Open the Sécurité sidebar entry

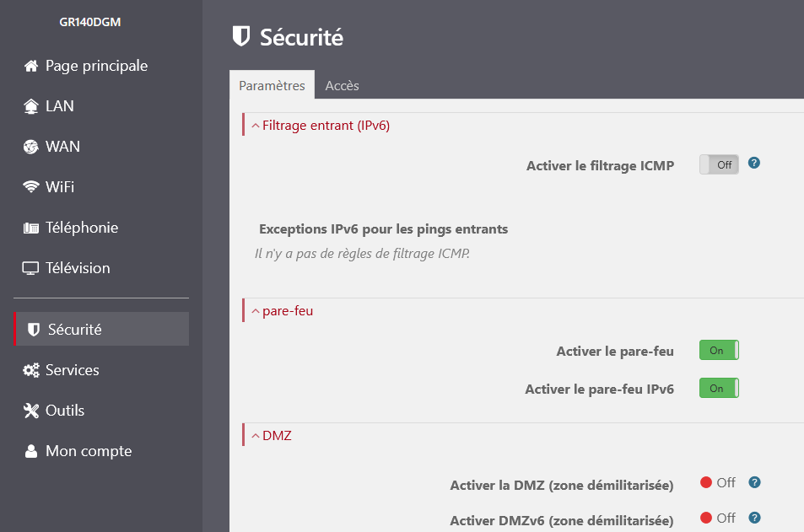tap(74, 330)
